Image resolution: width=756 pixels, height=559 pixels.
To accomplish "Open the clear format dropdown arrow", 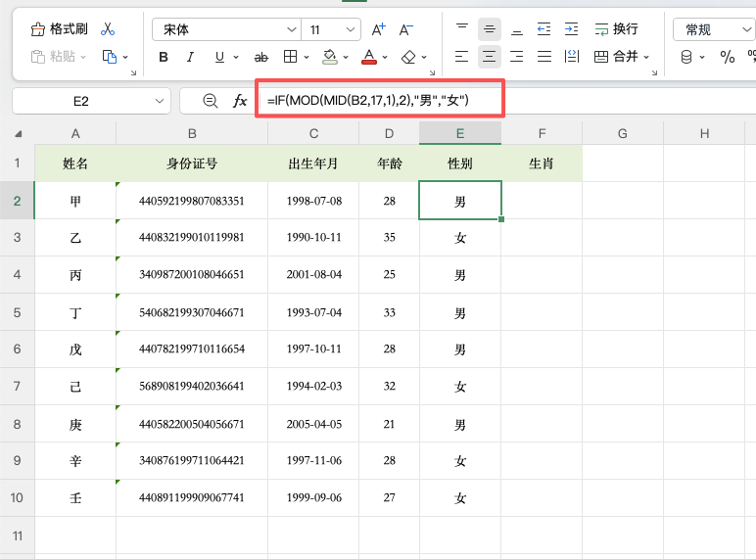I will [424, 58].
